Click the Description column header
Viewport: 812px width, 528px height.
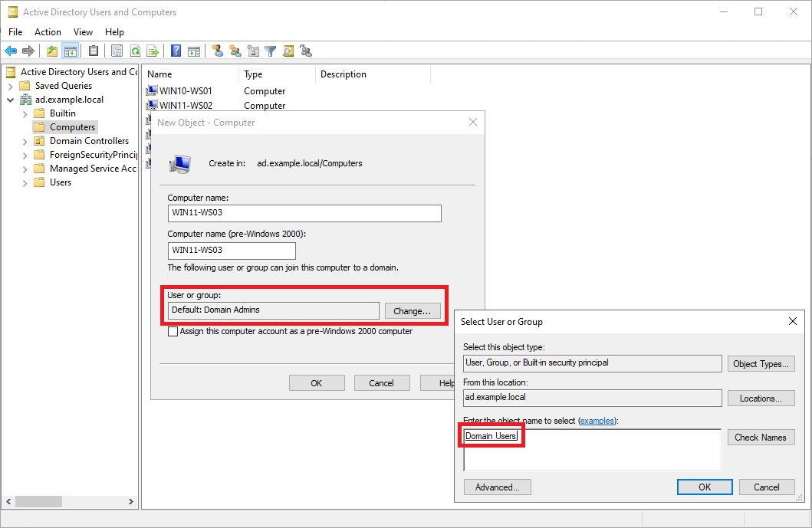(373, 74)
